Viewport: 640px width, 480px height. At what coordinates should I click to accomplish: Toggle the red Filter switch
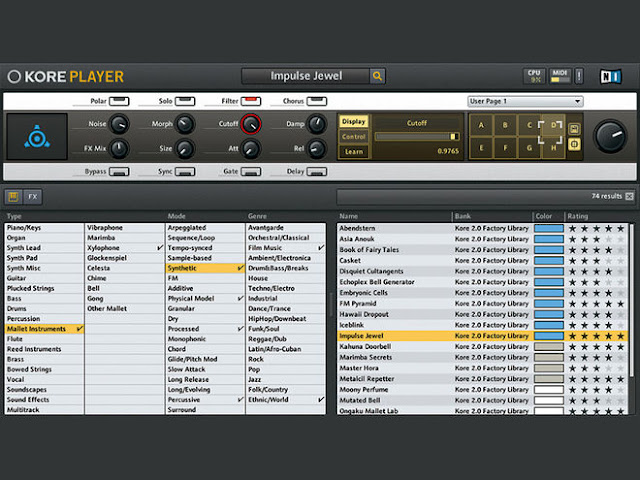[x=251, y=101]
